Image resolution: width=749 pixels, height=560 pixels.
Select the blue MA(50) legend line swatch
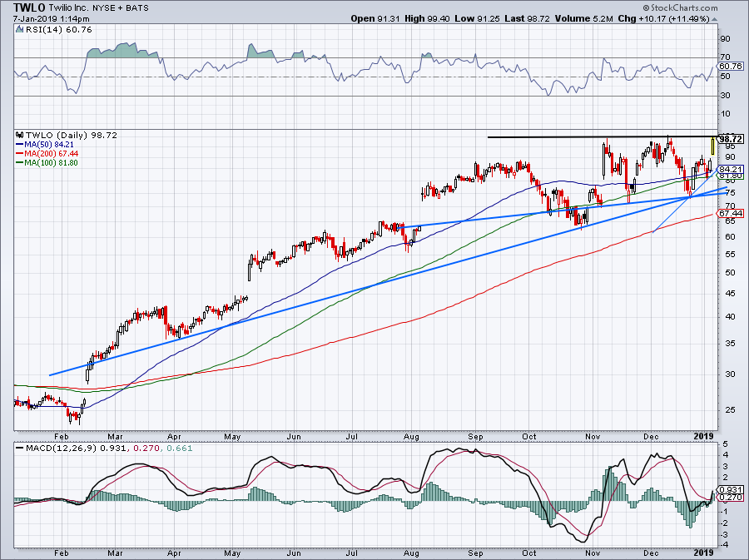20,145
